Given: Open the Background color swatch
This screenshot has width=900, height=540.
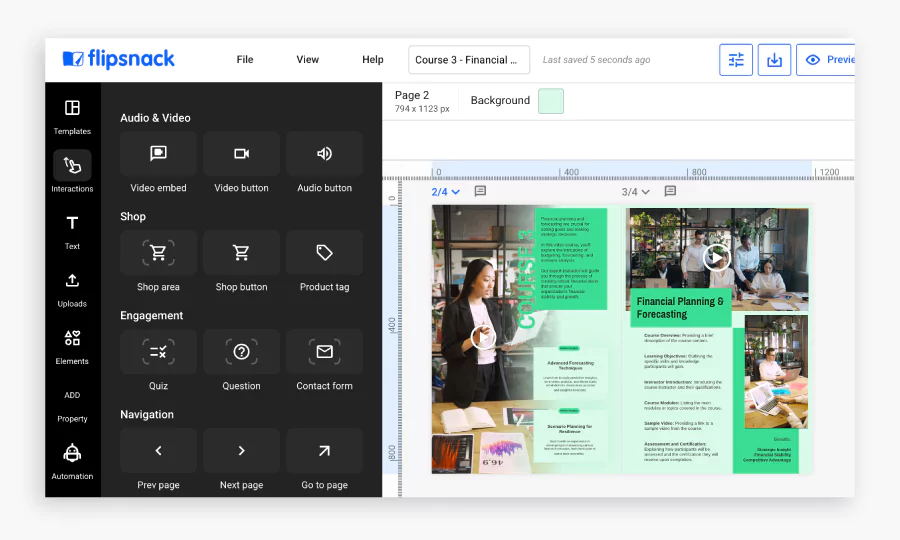Looking at the screenshot, I should pyautogui.click(x=550, y=101).
